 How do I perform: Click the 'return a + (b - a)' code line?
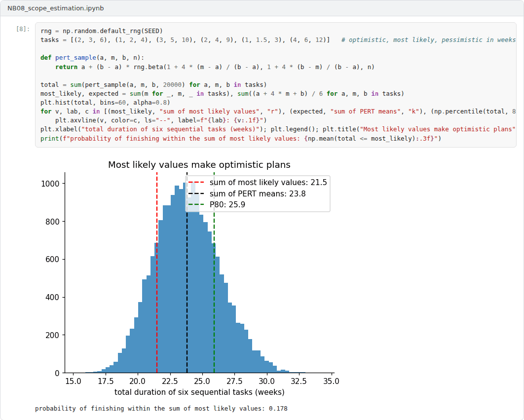tap(215, 67)
